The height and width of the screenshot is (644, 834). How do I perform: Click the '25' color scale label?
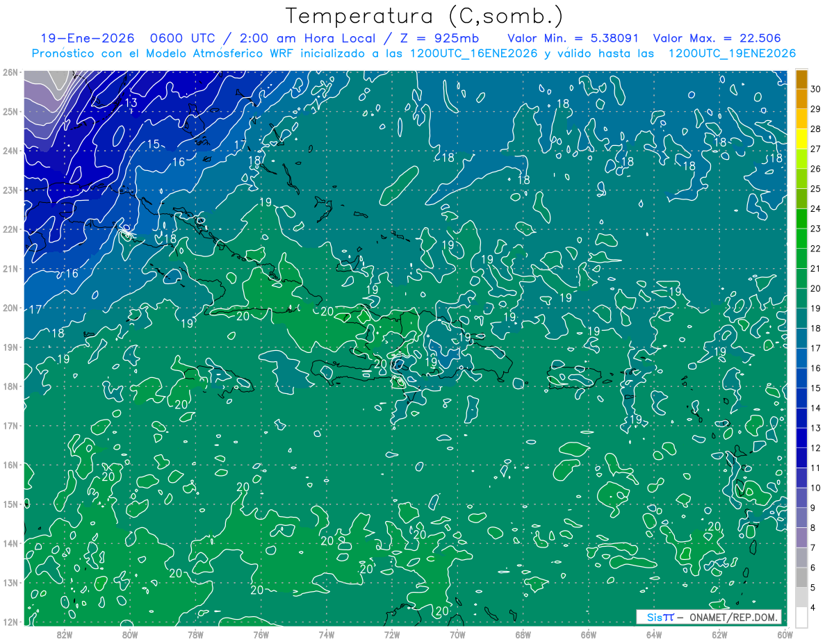[x=816, y=189]
